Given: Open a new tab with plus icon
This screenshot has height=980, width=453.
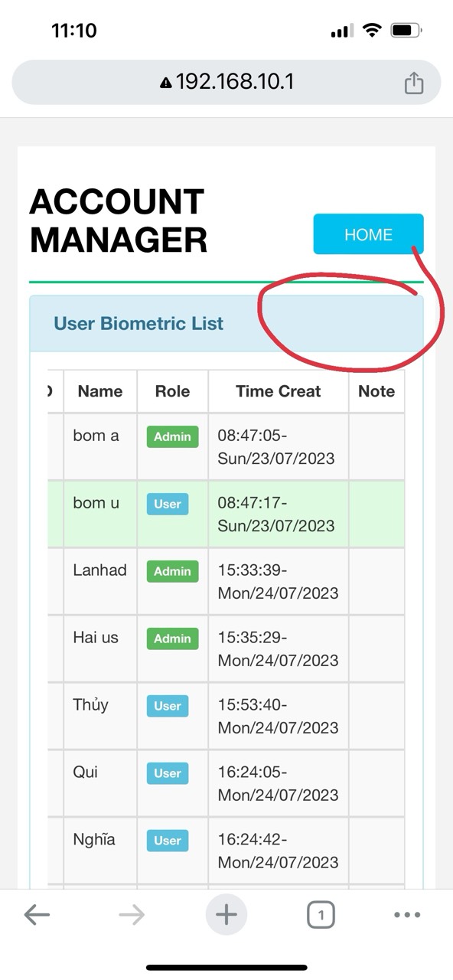Looking at the screenshot, I should tap(226, 914).
